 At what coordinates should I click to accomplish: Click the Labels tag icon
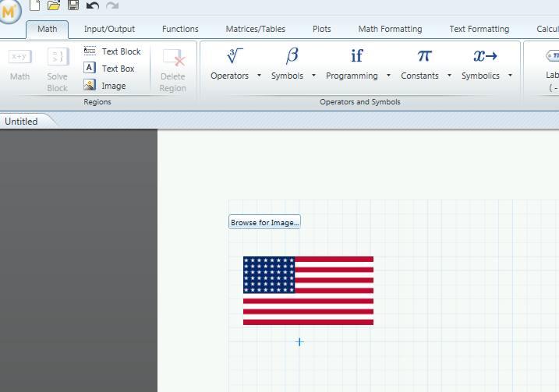point(553,55)
